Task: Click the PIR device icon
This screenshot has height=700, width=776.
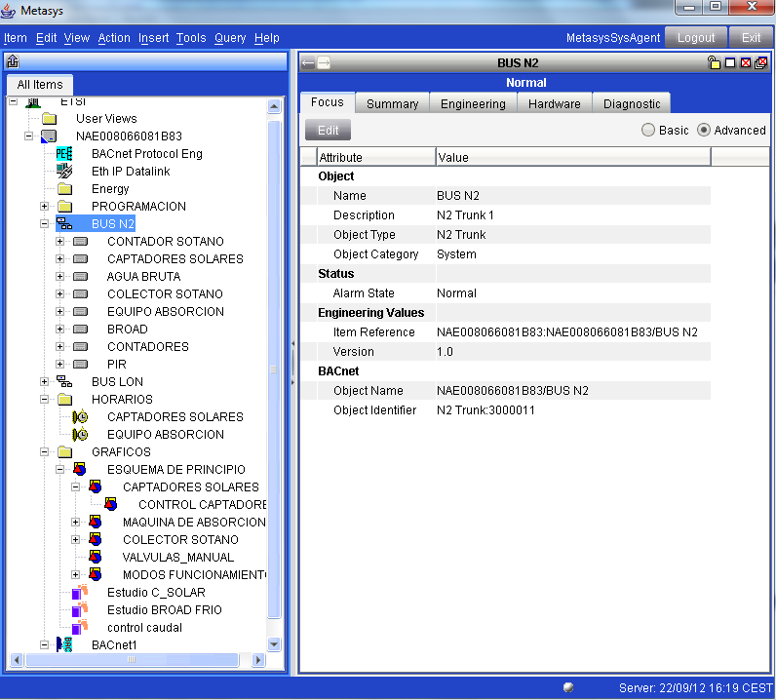Action: click(80, 365)
